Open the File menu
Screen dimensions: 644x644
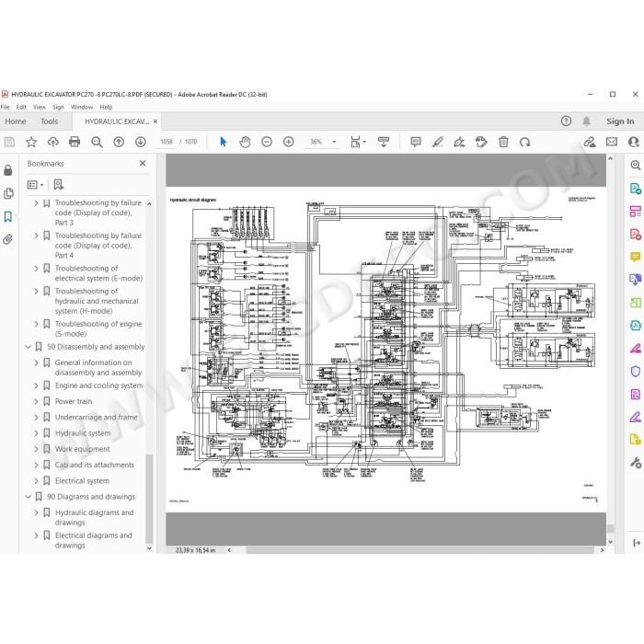click(5, 108)
